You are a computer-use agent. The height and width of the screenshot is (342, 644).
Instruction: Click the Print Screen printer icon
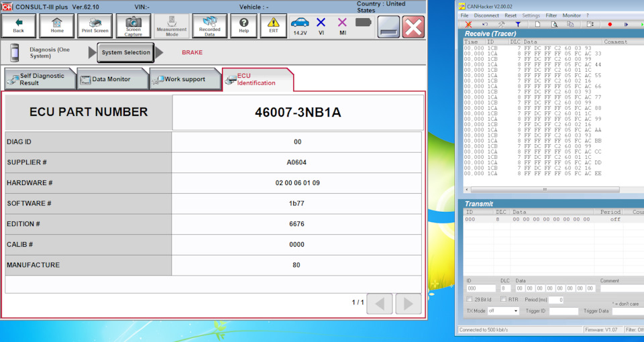point(95,25)
